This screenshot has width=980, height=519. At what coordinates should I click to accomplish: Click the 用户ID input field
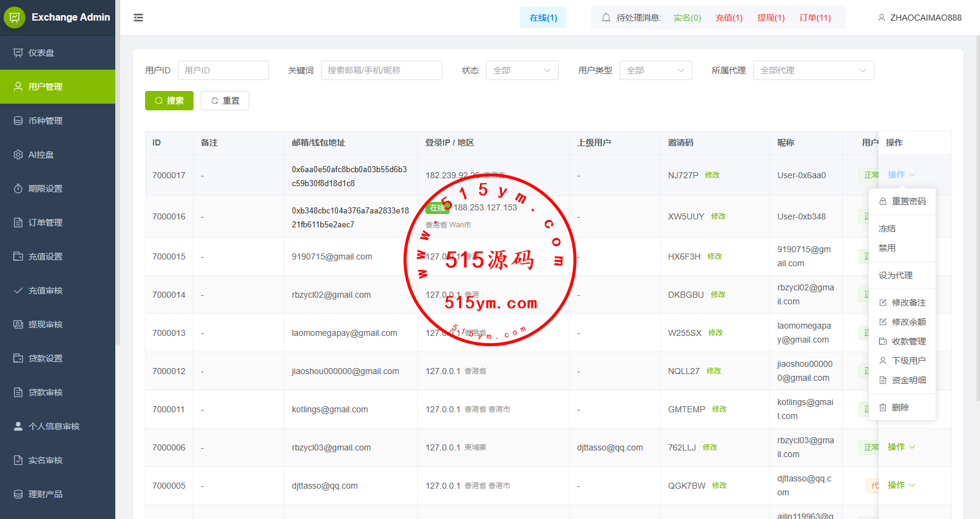tap(223, 70)
